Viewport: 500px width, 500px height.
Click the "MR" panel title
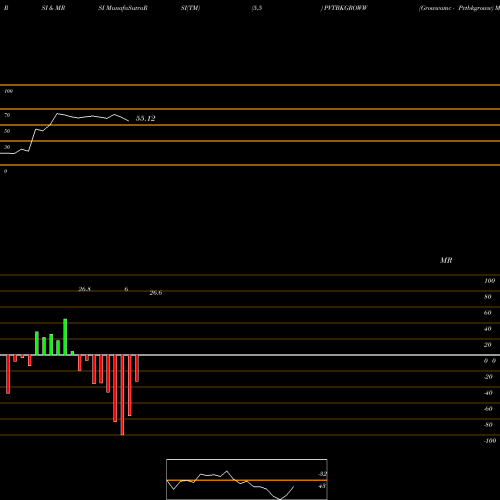click(446, 260)
